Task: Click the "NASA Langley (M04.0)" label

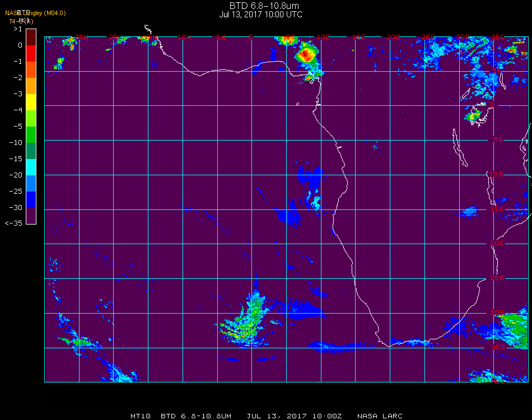Action: point(36,13)
